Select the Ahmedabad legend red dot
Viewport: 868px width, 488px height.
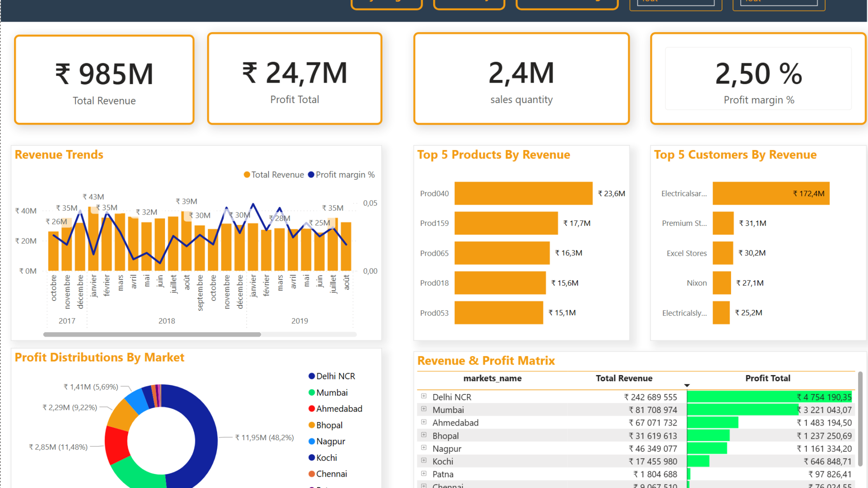click(311, 409)
